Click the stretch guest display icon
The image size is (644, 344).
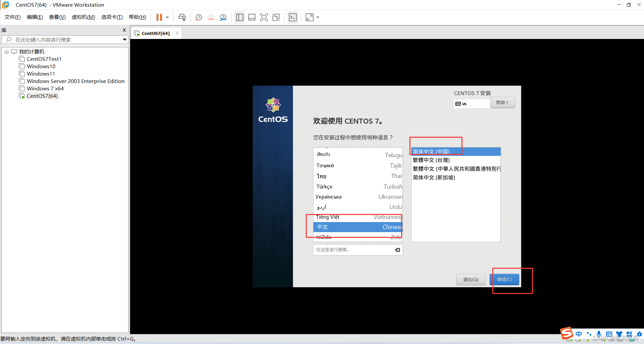tap(309, 17)
